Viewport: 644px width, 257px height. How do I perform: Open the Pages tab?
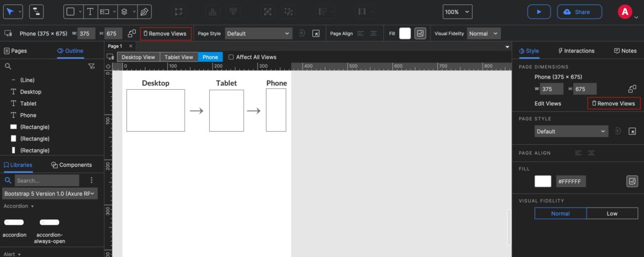coord(16,51)
